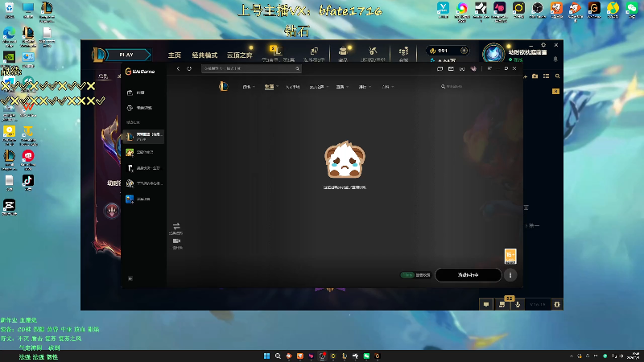The width and height of the screenshot is (644, 362).
Task: Open the third nav item without arrow
Action: click(293, 87)
